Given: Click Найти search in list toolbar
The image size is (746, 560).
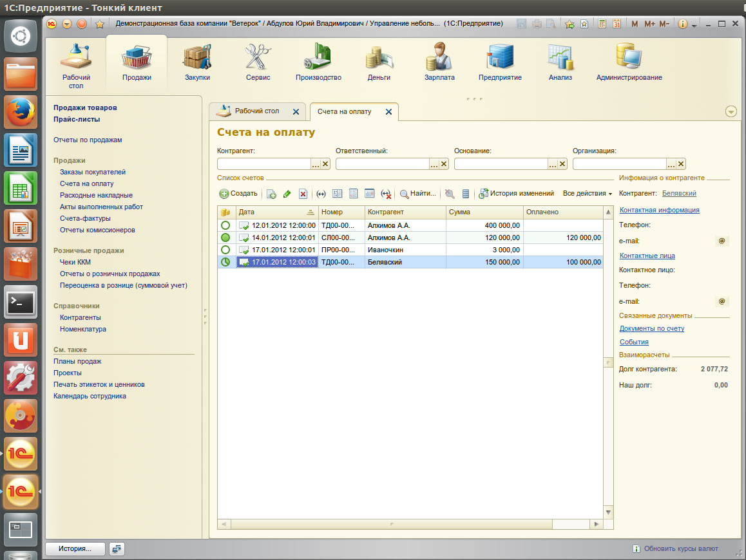Looking at the screenshot, I should [x=418, y=193].
